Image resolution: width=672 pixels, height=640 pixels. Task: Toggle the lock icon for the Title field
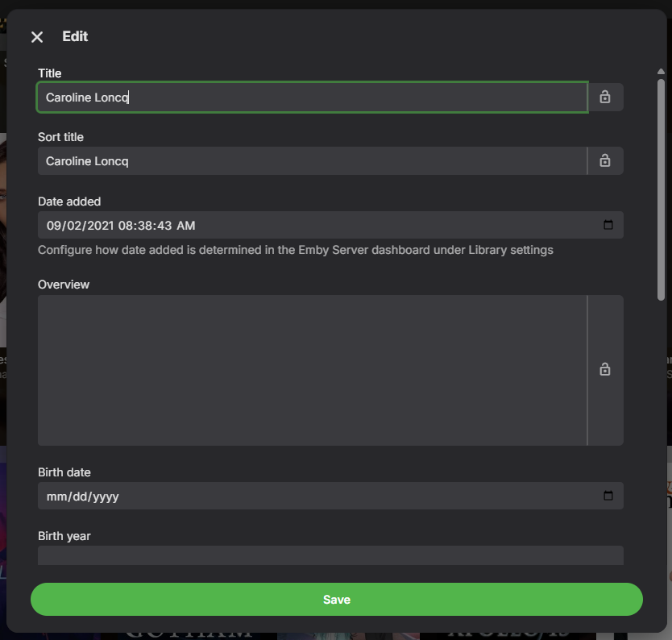point(604,97)
